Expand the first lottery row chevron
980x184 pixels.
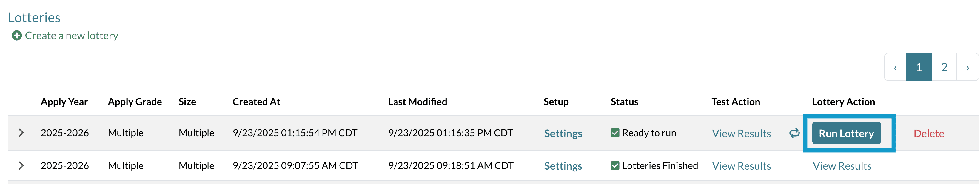(x=21, y=133)
